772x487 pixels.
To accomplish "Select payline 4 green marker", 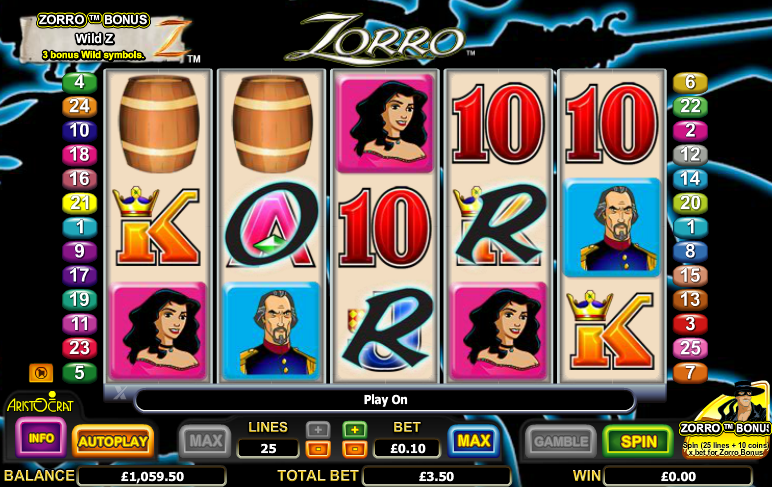I will tap(80, 82).
